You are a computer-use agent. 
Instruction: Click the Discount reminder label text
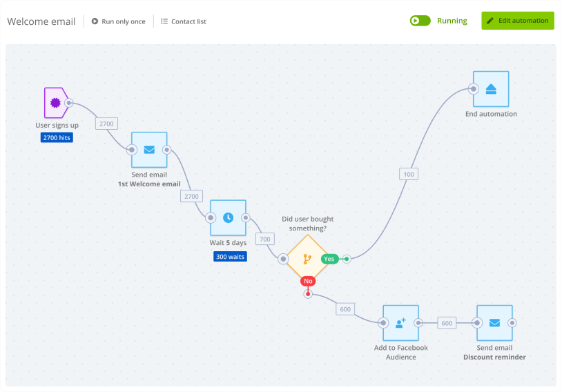tap(494, 357)
